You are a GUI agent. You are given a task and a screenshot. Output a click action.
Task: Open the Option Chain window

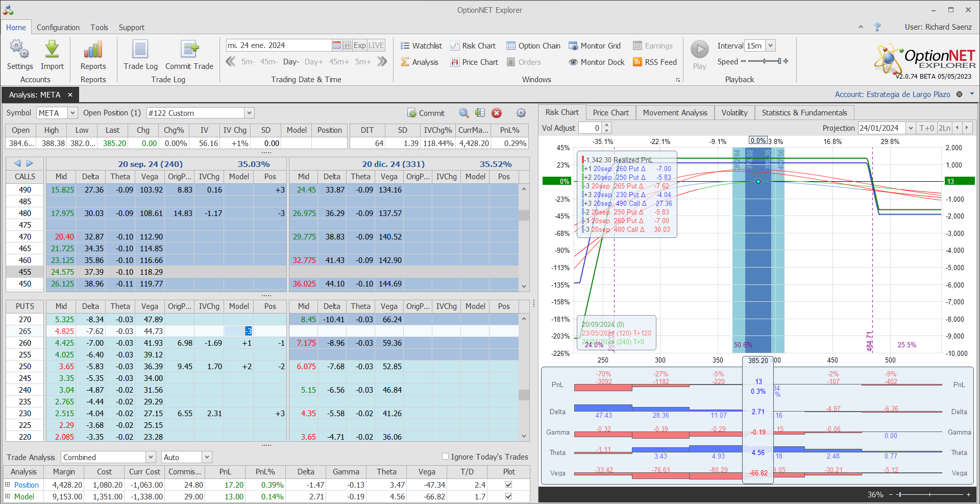point(533,46)
